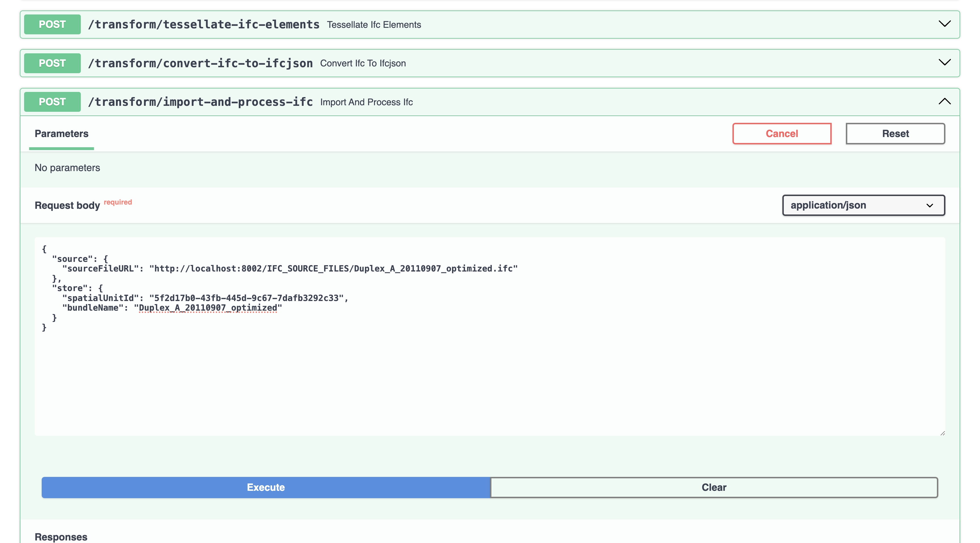Screen dimensions: 980x543
Task: Click the "Tessellate Ifc Elements" summary text
Action: tap(374, 25)
